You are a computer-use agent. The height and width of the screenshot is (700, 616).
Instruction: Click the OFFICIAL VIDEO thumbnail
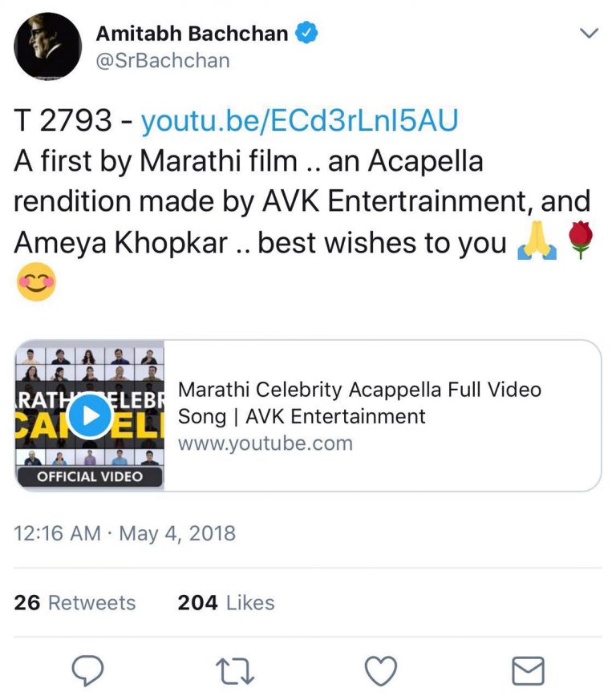[88, 417]
